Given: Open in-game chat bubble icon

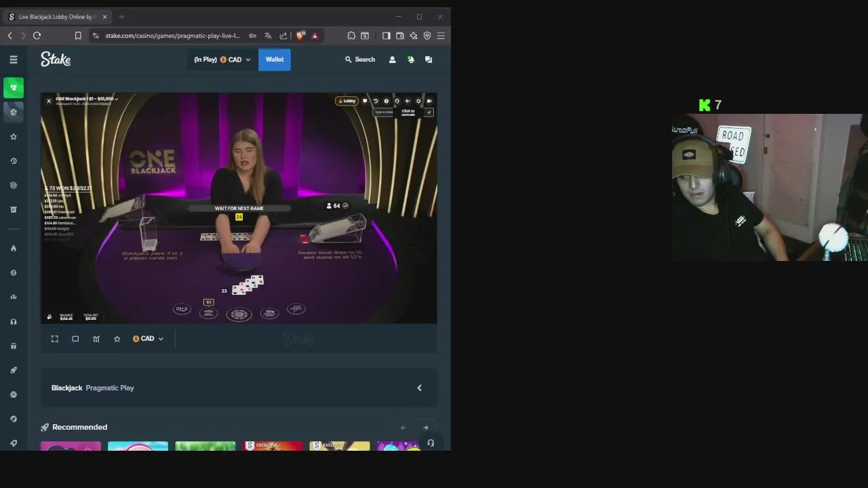Looking at the screenshot, I should pyautogui.click(x=365, y=101).
